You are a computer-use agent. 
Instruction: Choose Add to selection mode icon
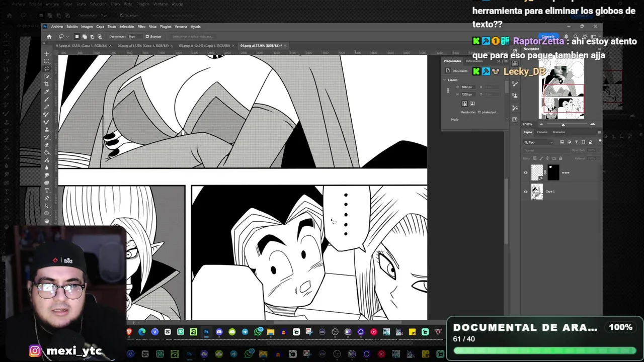pyautogui.click(x=84, y=36)
